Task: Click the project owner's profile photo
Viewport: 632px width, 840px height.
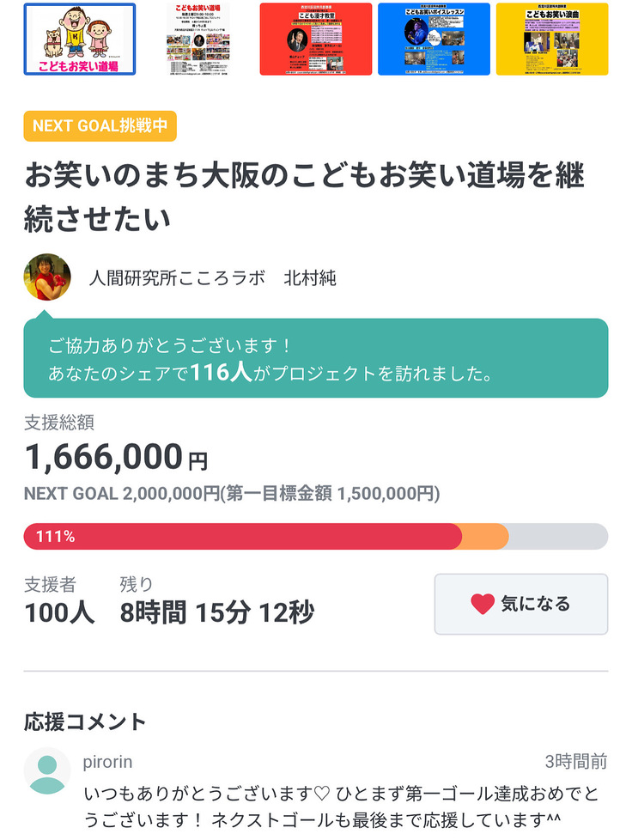Action: pos(47,277)
